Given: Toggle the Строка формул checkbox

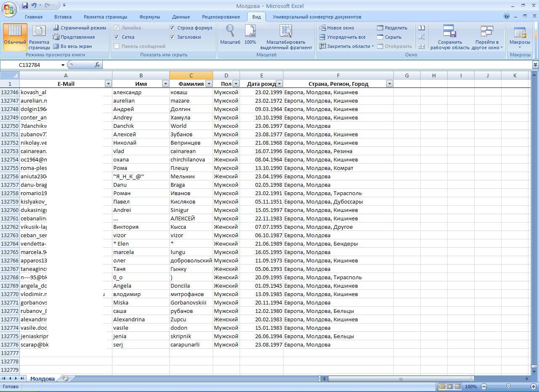Looking at the screenshot, I should pos(172,28).
